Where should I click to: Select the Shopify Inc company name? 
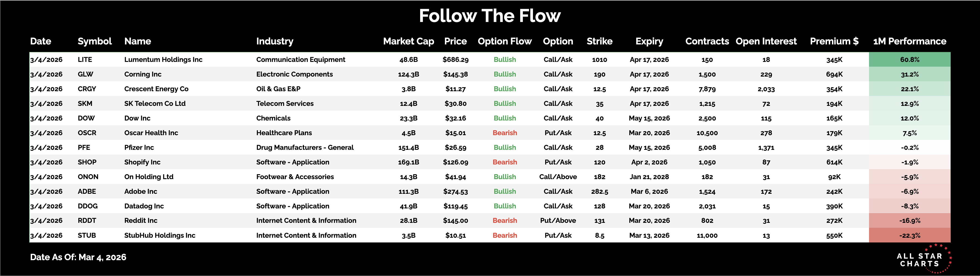click(142, 162)
